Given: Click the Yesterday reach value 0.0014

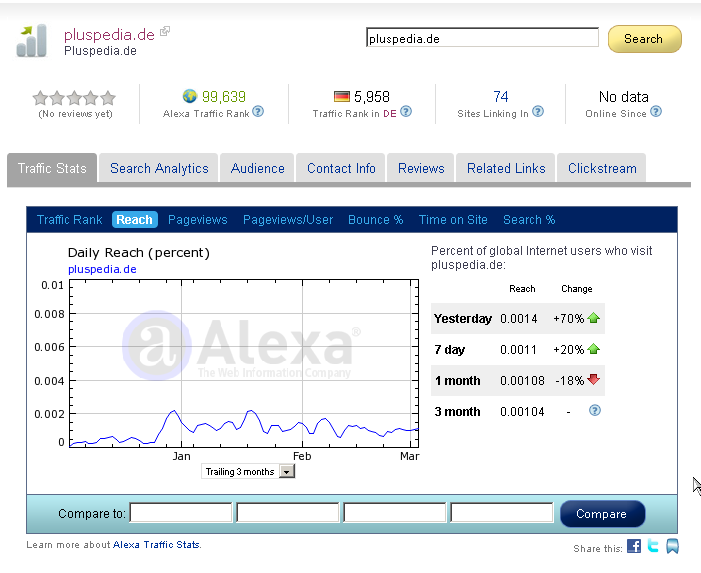Looking at the screenshot, I should [x=519, y=319].
